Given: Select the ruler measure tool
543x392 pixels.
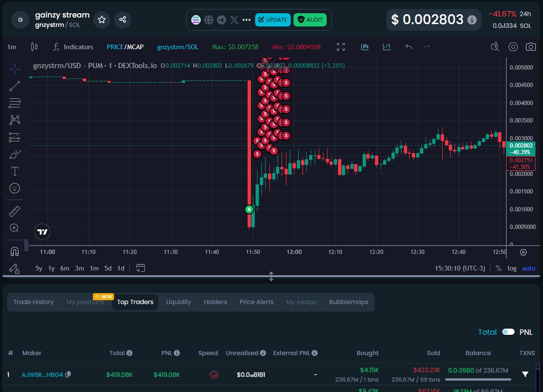Looking at the screenshot, I should point(15,211).
